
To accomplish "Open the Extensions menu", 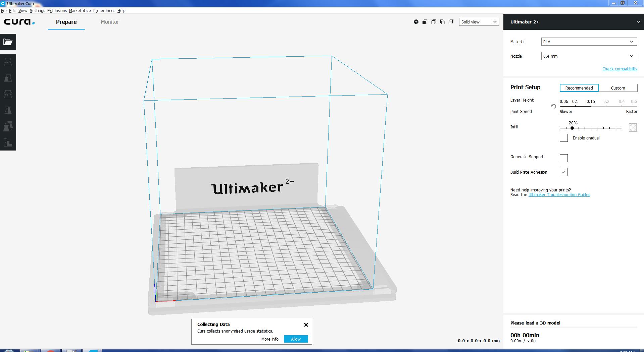I will click(57, 11).
